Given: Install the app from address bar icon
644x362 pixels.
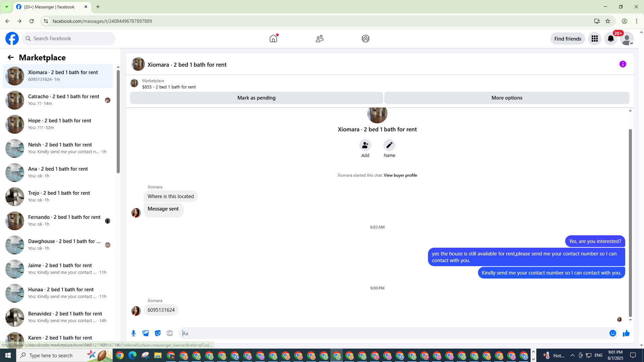Looking at the screenshot, I should click(x=597, y=21).
